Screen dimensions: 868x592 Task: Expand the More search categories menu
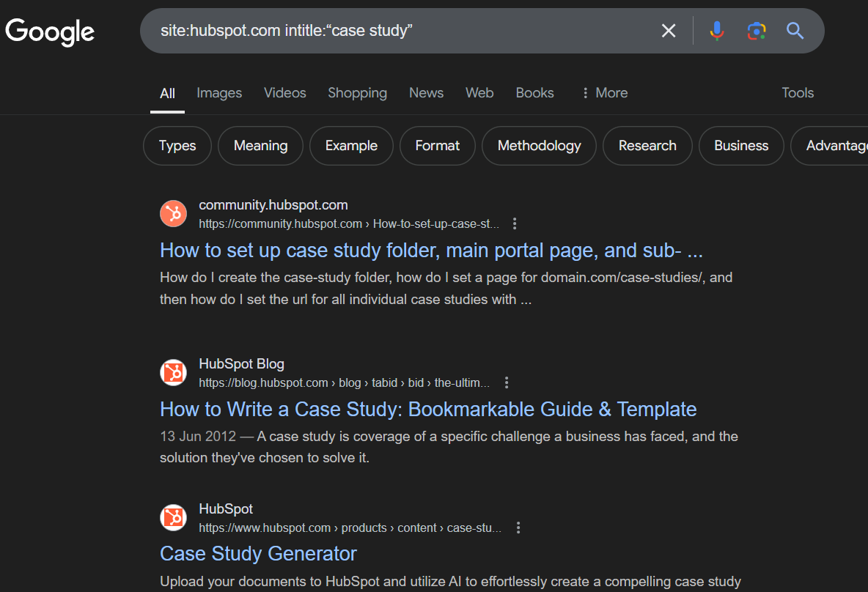605,93
